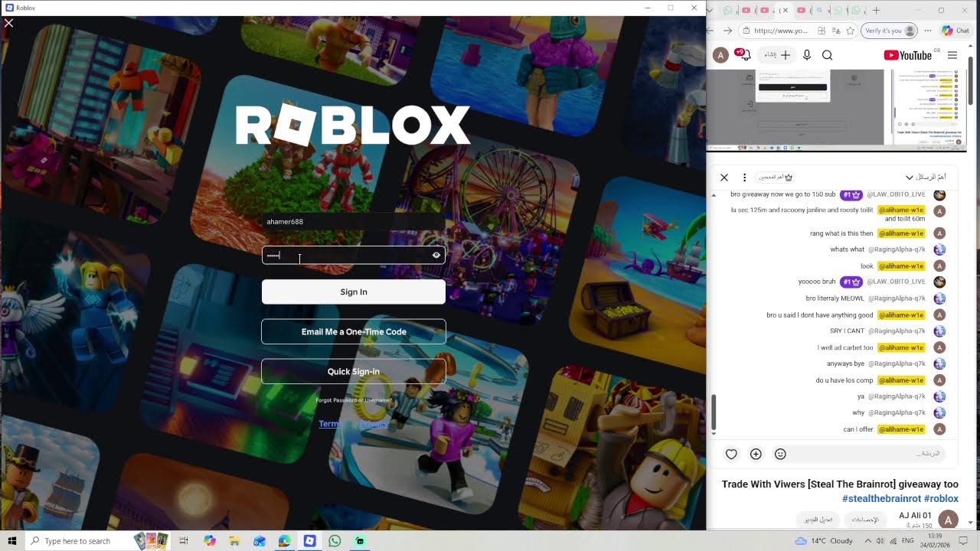This screenshot has width=980, height=551.
Task: Open File Explorer from taskbar
Action: [234, 541]
